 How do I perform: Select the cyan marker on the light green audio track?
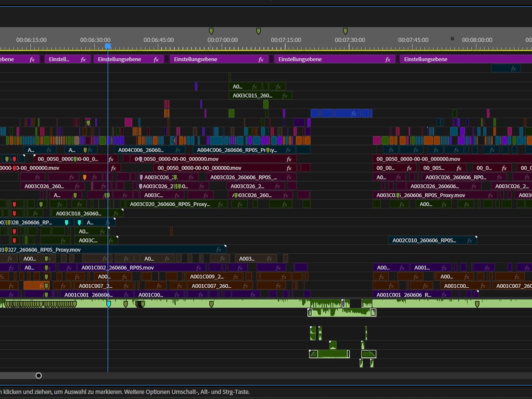click(109, 304)
